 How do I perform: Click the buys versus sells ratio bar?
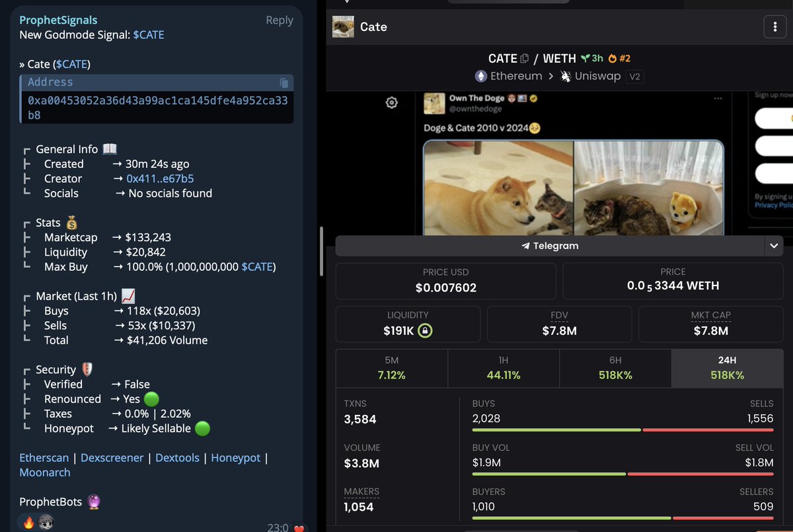[x=623, y=430]
